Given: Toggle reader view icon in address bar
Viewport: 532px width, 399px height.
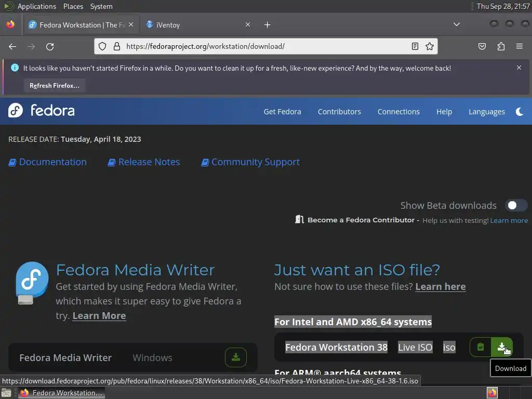Looking at the screenshot, I should (x=415, y=46).
